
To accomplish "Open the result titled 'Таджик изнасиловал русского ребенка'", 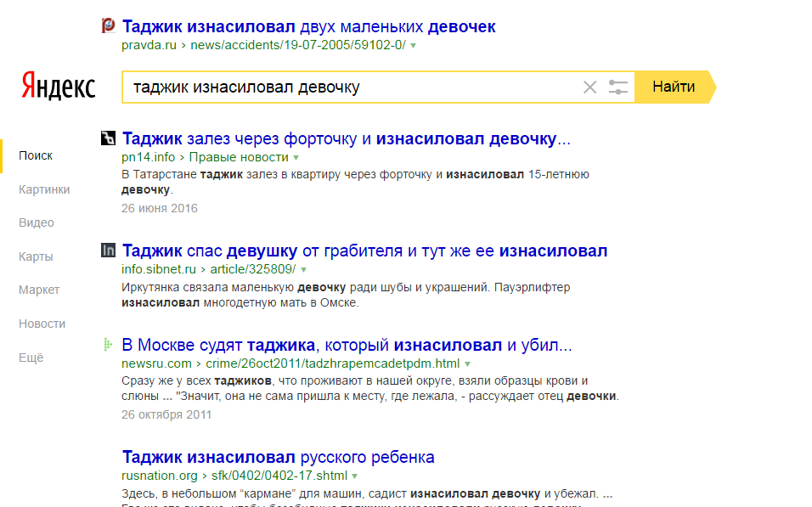I will click(x=278, y=457).
